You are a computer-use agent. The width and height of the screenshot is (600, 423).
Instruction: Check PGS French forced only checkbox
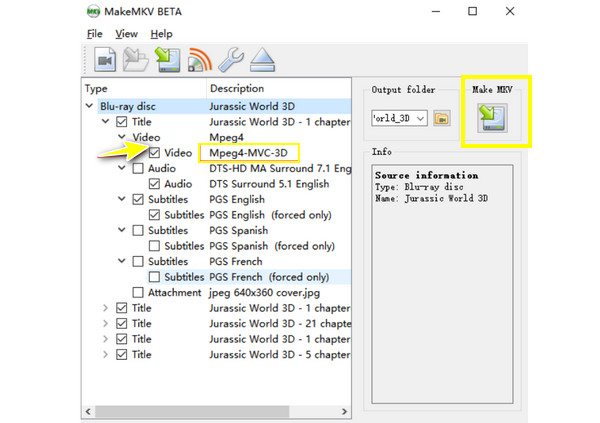tap(154, 277)
